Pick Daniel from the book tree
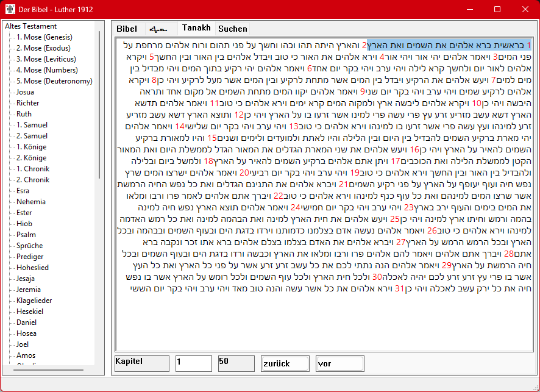 point(27,323)
